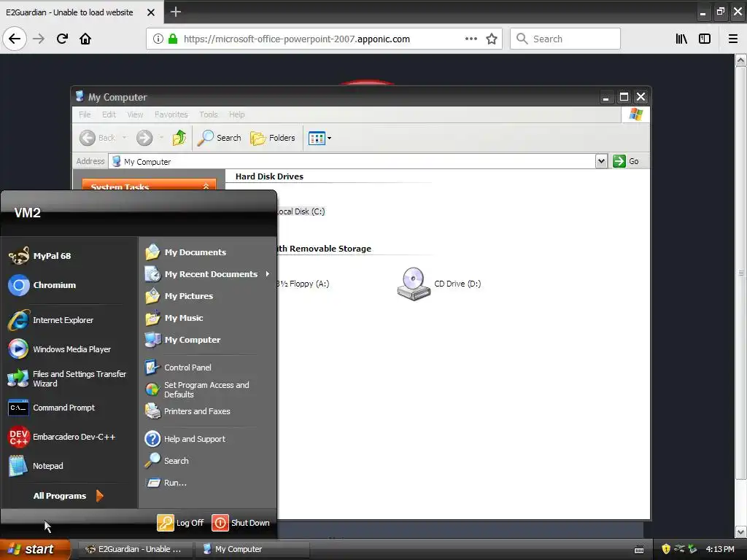Open the Help menu in My Computer
Screen dimensions: 747x560
click(x=236, y=114)
